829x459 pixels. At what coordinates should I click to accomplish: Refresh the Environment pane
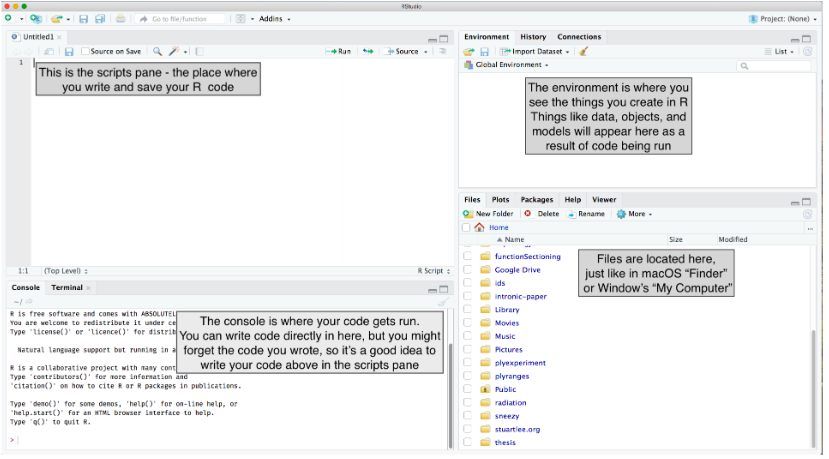(x=807, y=51)
